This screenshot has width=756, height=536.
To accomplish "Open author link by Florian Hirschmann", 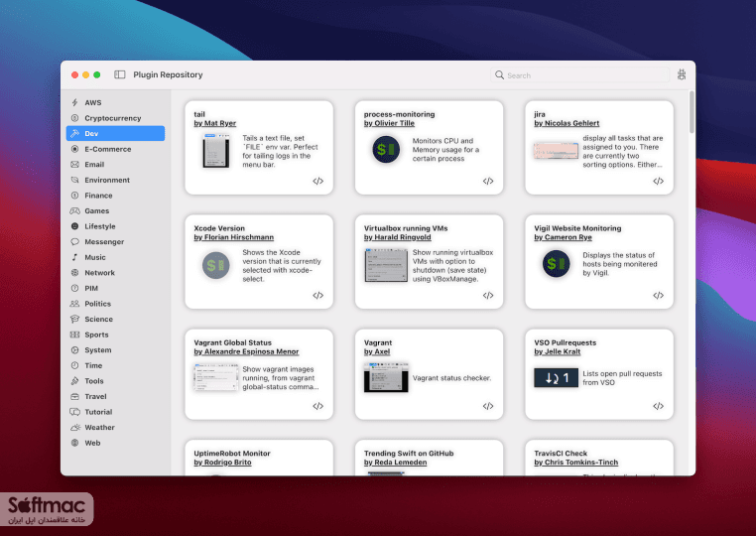I will (234, 237).
